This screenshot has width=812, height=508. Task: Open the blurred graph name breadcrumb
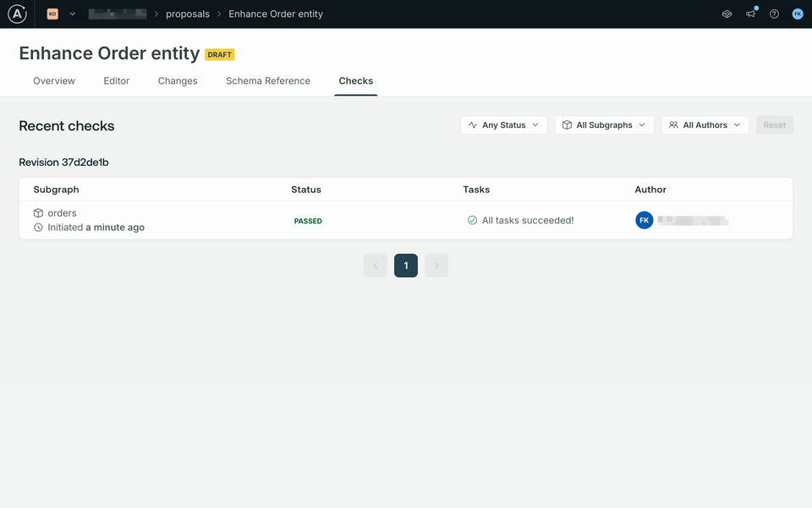pyautogui.click(x=118, y=14)
